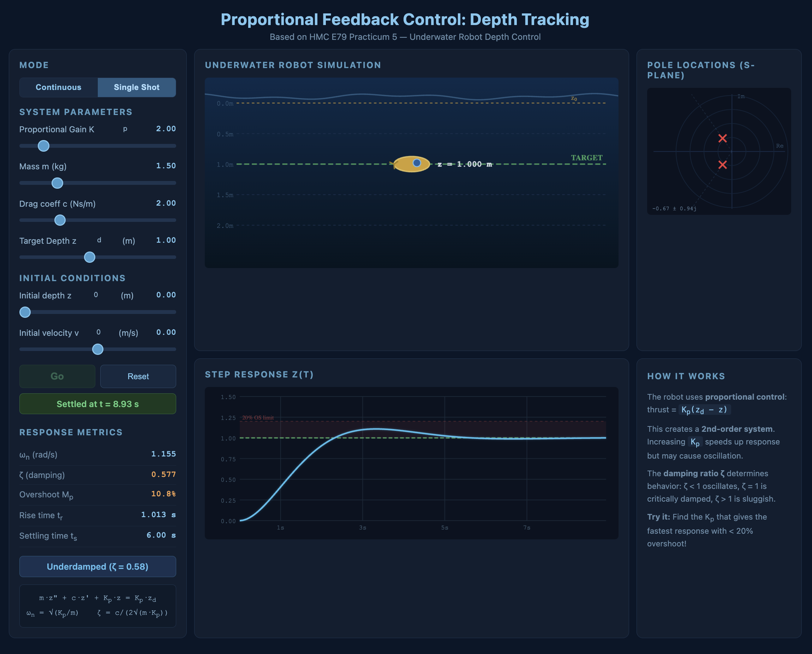Click the Drag coeff c slider handle
This screenshot has height=654, width=812.
(60, 220)
